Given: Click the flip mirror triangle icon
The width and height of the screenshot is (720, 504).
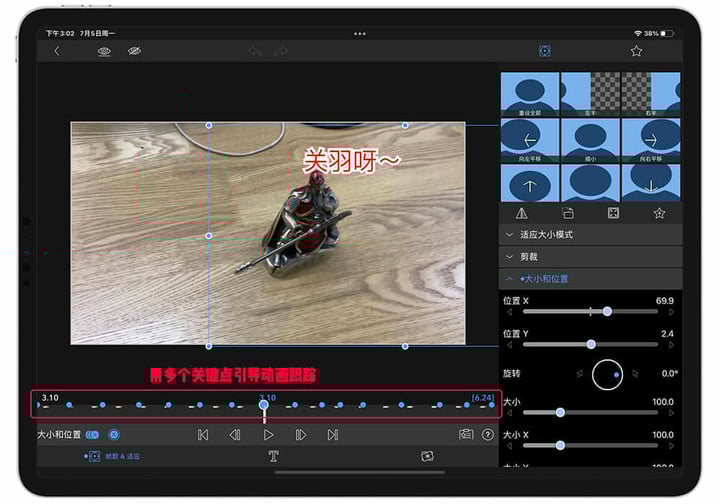Looking at the screenshot, I should point(522,213).
